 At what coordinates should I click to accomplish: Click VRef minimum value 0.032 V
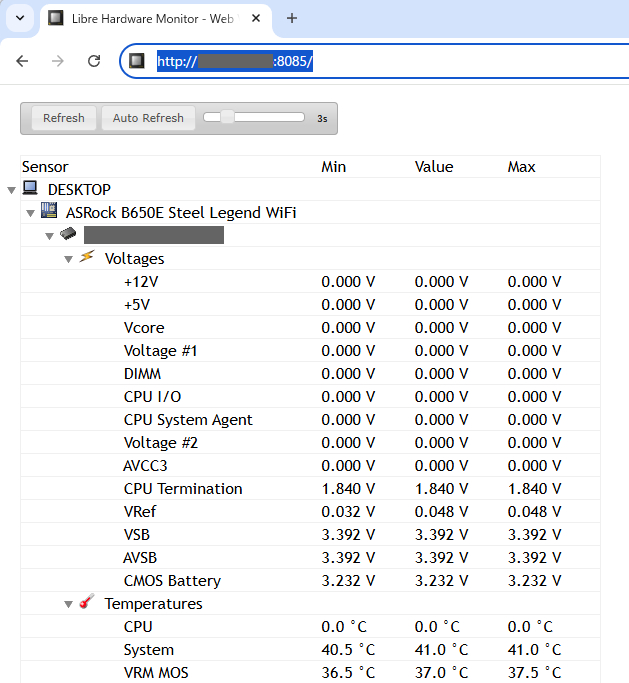pos(348,512)
